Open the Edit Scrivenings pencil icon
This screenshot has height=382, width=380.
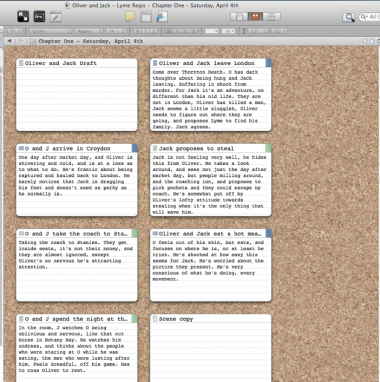[56, 17]
